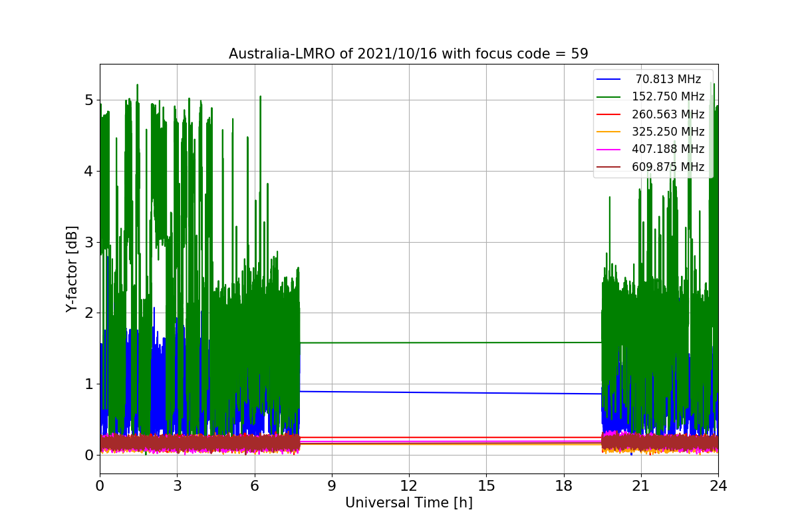Click x-axis tick label 3

(177, 486)
